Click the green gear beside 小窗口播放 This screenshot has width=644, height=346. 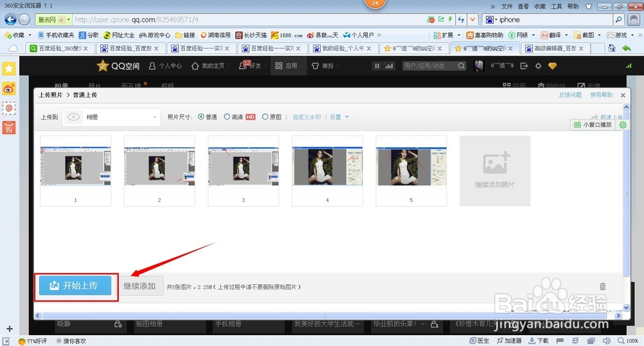(623, 125)
